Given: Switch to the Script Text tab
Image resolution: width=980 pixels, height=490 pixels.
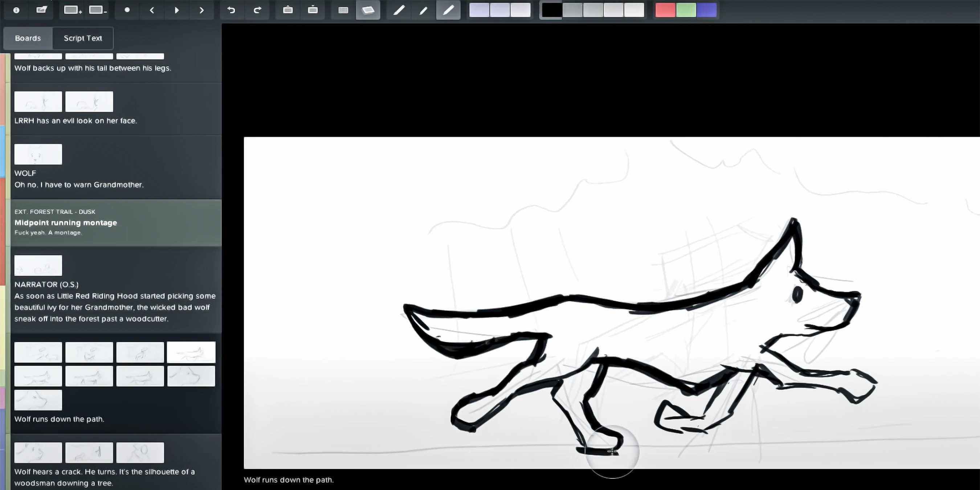Looking at the screenshot, I should pos(83,38).
